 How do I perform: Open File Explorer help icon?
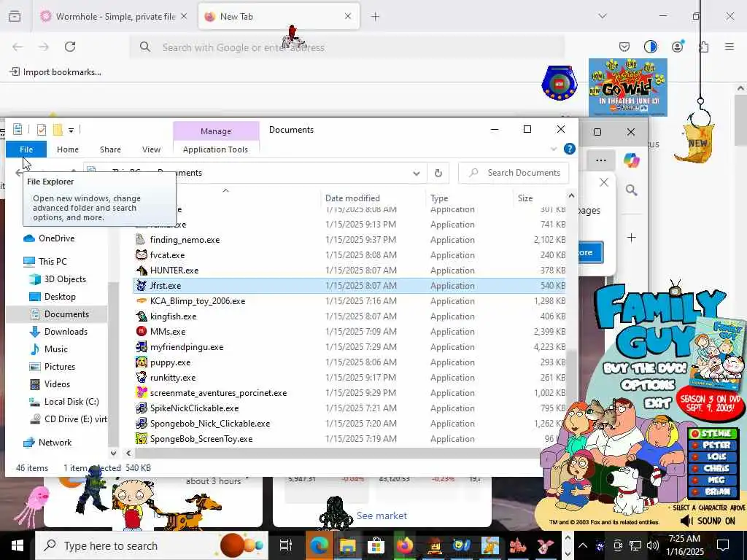(569, 149)
